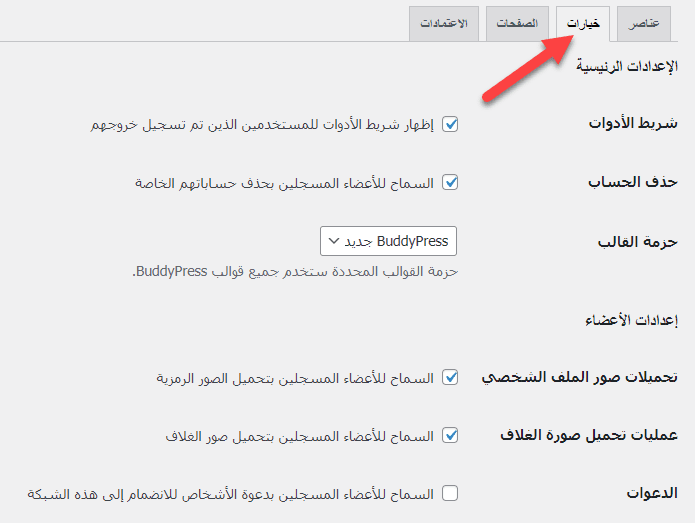This screenshot has height=523, width=695.
Task: Switch to the عناصر tab
Action: [x=644, y=23]
